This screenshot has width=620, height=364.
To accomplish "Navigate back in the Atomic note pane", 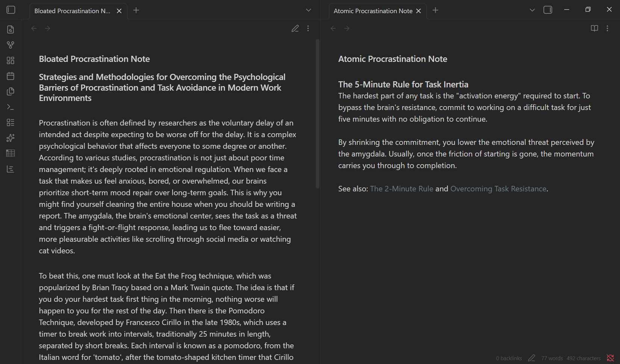I will 333,28.
